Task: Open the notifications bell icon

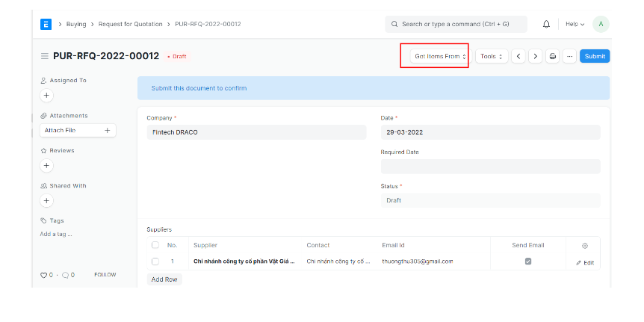Action: coord(546,24)
